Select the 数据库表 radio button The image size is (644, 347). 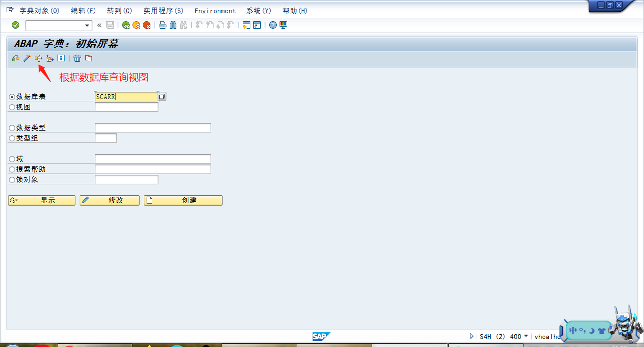point(12,97)
